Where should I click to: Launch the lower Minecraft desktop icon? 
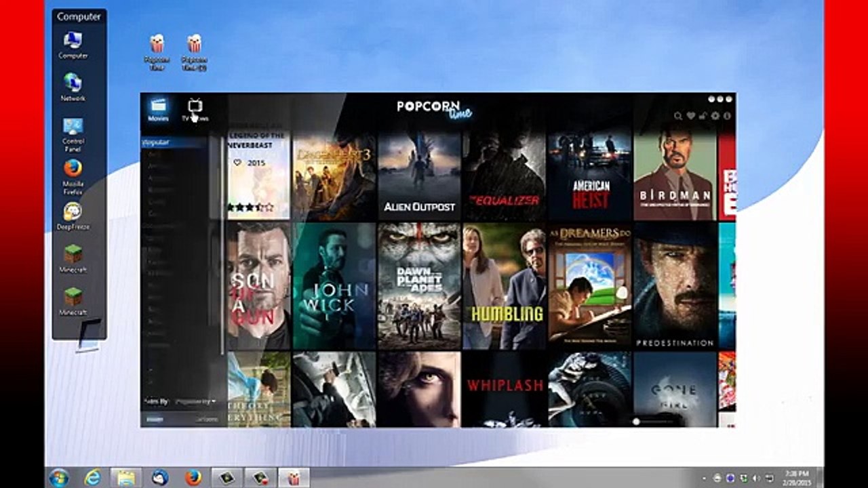tap(73, 302)
